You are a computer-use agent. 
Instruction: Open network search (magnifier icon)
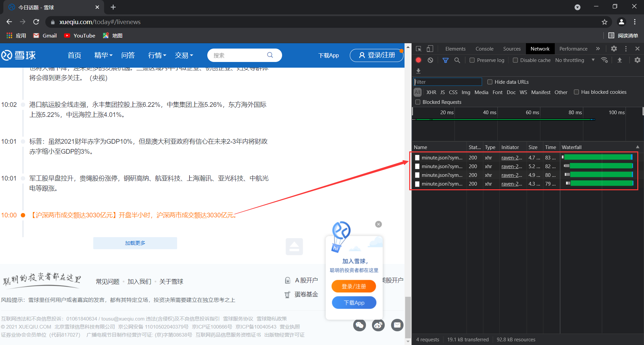pos(457,60)
